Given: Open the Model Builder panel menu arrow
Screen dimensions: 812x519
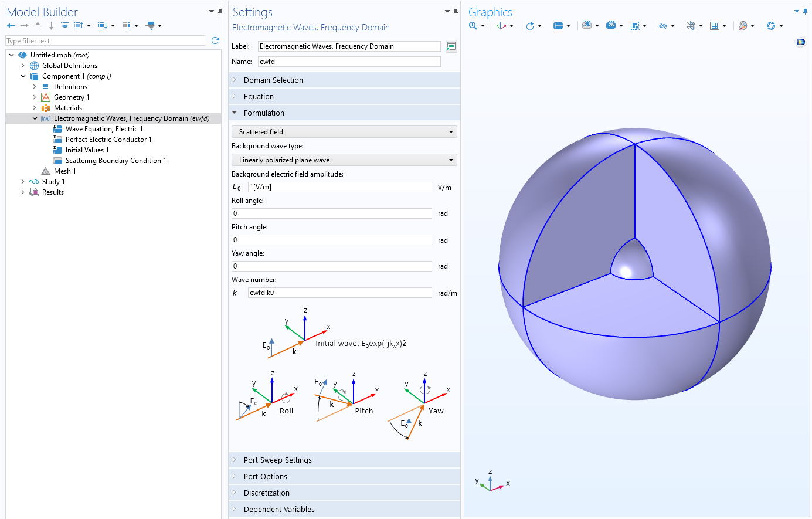Looking at the screenshot, I should pos(210,11).
